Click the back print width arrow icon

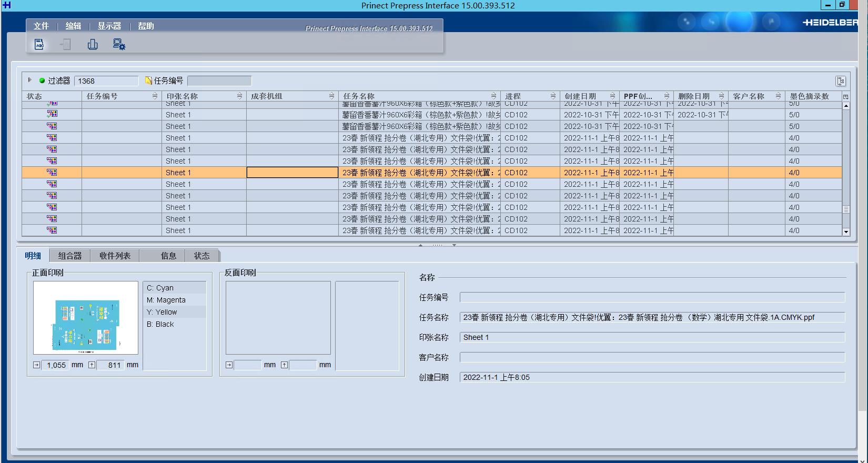click(x=229, y=365)
